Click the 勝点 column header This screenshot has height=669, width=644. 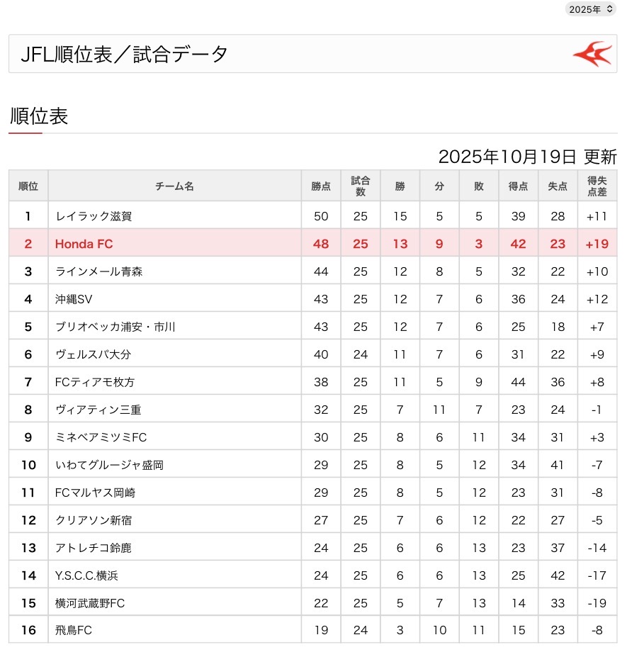point(321,186)
